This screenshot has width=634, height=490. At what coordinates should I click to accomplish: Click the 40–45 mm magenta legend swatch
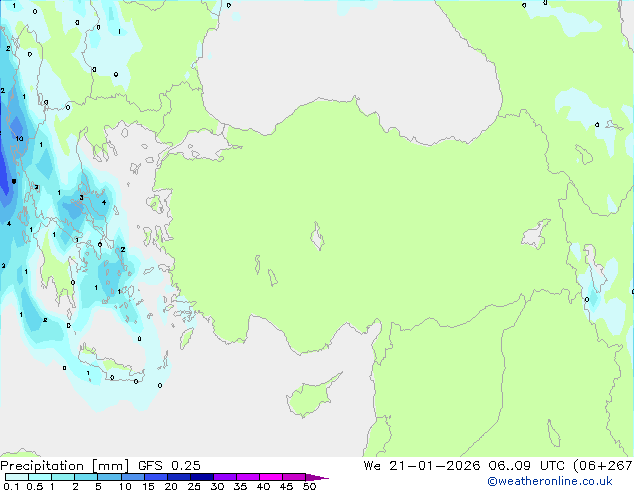[271, 477]
